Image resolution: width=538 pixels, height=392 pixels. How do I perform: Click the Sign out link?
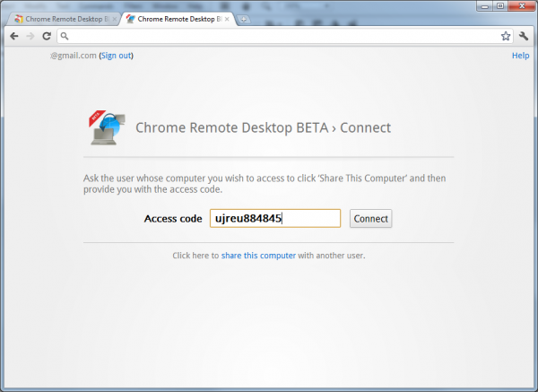pos(116,56)
